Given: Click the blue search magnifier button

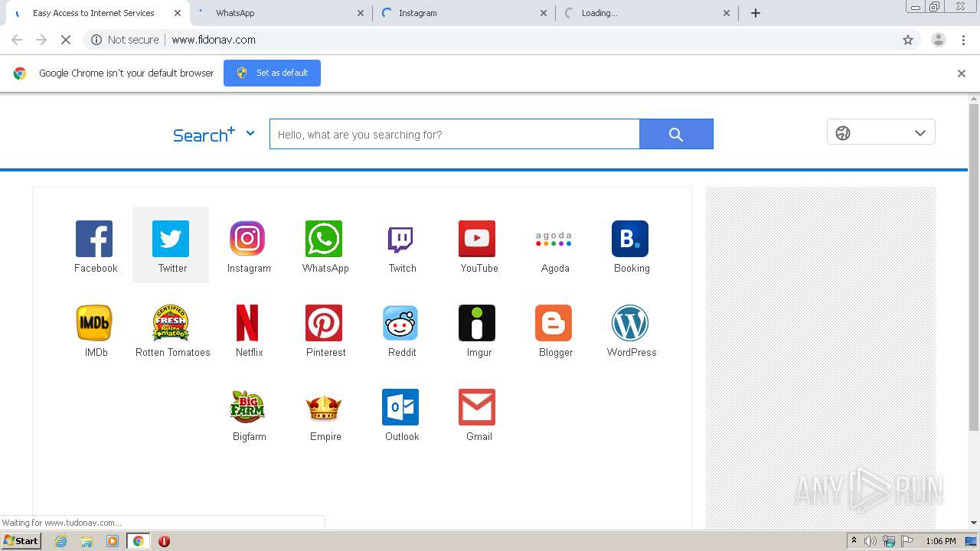Looking at the screenshot, I should pos(676,134).
